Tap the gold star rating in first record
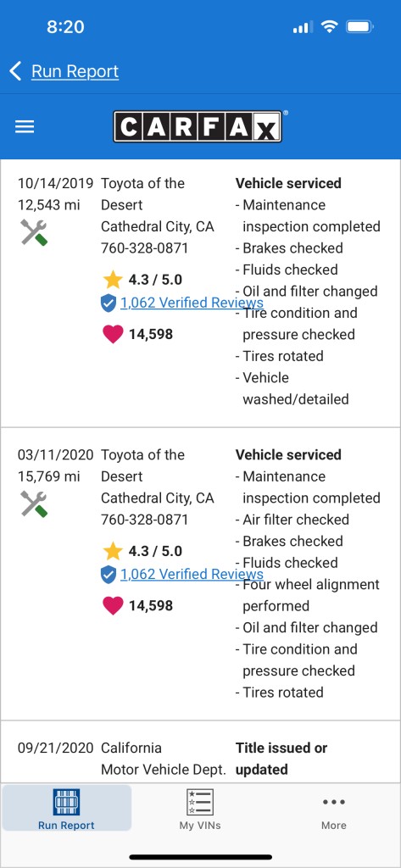Image resolution: width=401 pixels, height=868 pixels. [x=113, y=280]
